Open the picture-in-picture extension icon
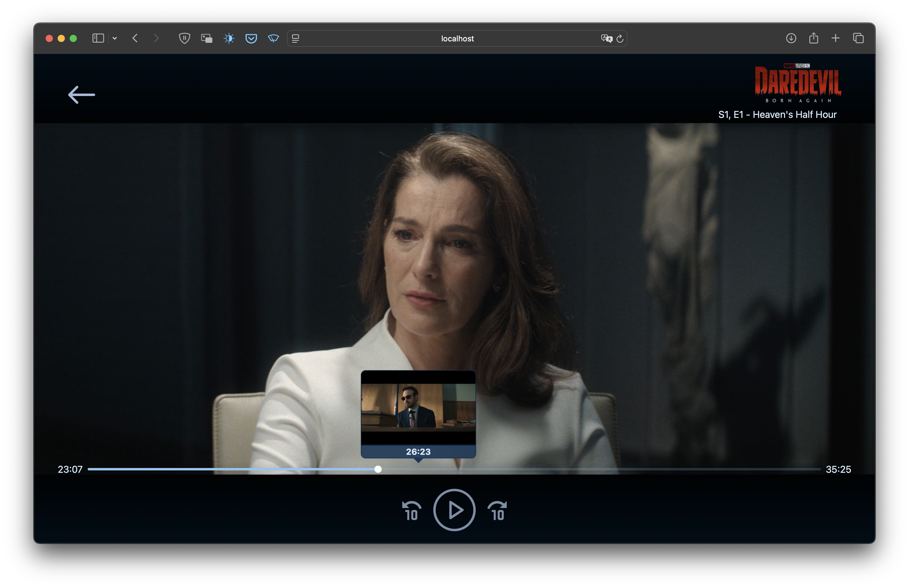The image size is (909, 588). click(x=207, y=38)
